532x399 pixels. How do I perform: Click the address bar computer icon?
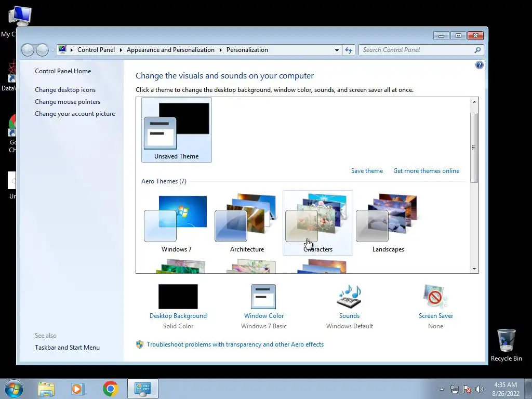click(62, 49)
